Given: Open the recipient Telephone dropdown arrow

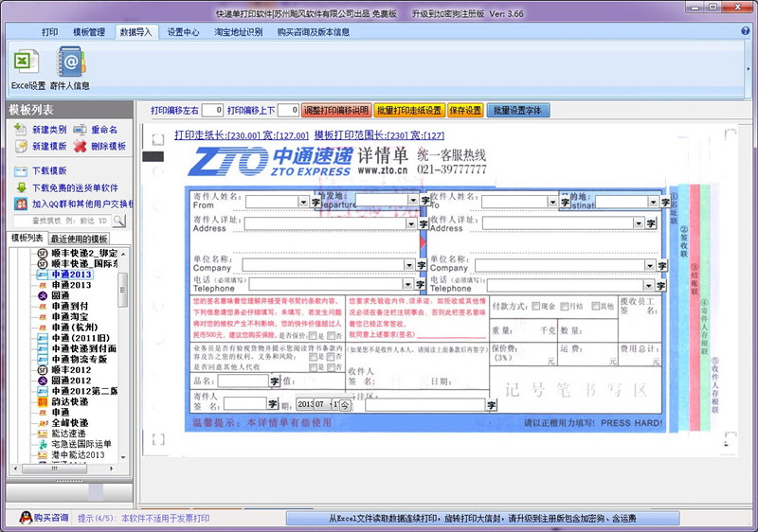Looking at the screenshot, I should pos(648,286).
